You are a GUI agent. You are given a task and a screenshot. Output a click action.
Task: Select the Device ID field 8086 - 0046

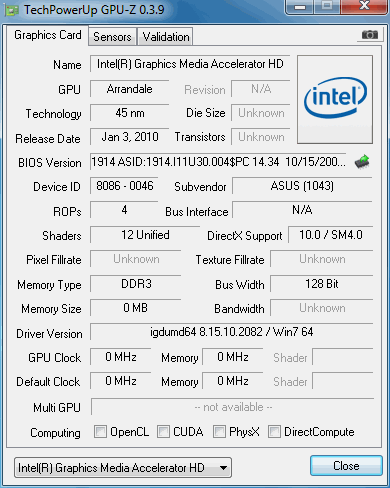[x=124, y=186]
